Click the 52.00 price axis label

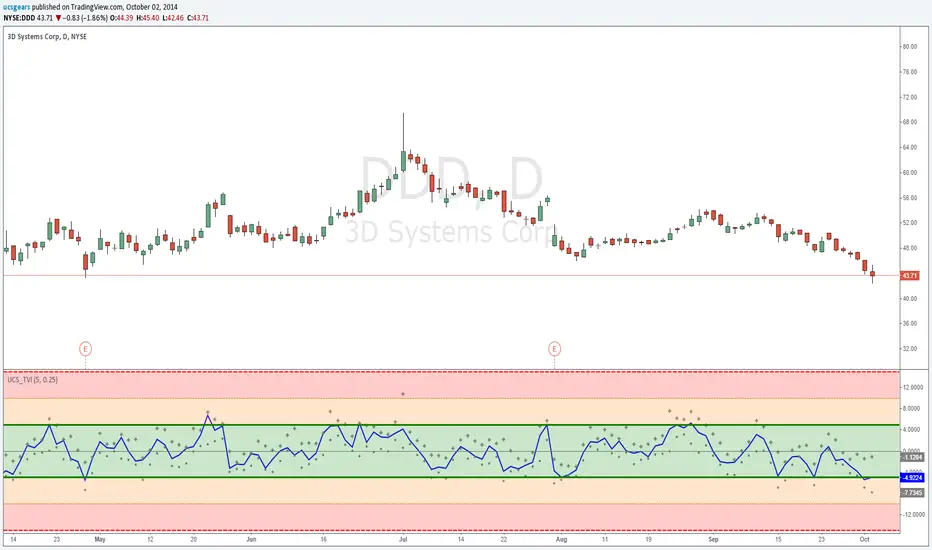point(909,222)
